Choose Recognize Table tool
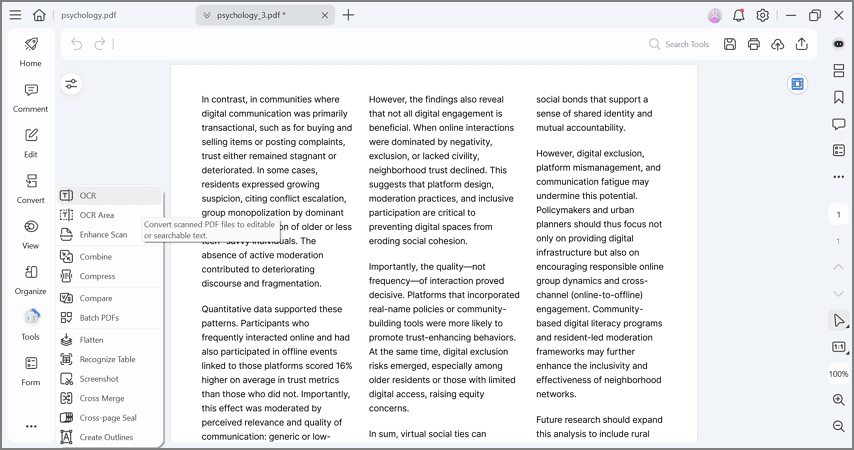Viewport: 854px width, 450px height. pos(109,360)
